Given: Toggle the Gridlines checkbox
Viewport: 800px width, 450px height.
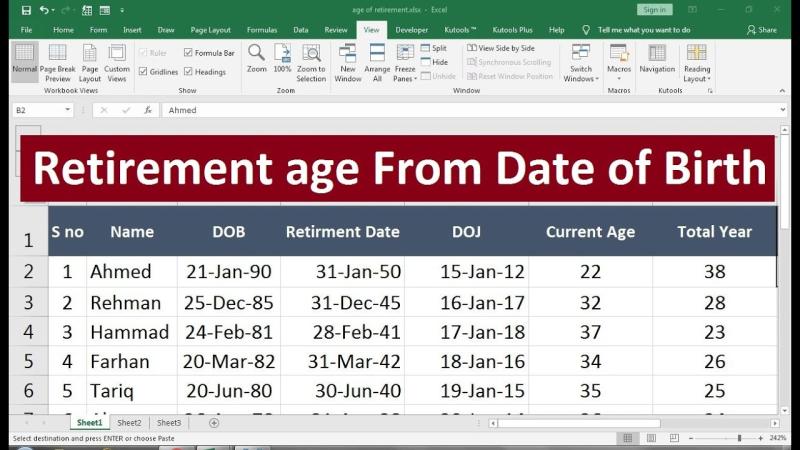Looking at the screenshot, I should click(143, 71).
